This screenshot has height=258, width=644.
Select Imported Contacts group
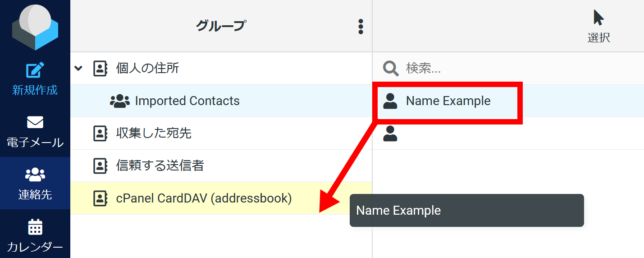[x=187, y=101]
